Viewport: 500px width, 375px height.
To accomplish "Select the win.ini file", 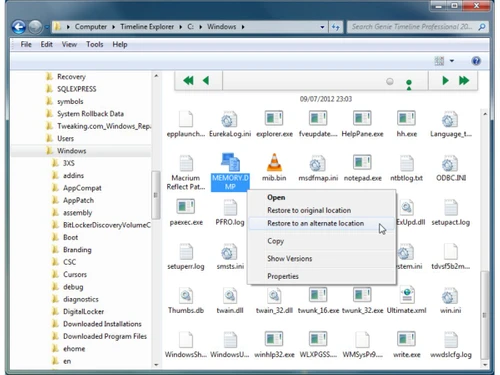I will click(451, 300).
